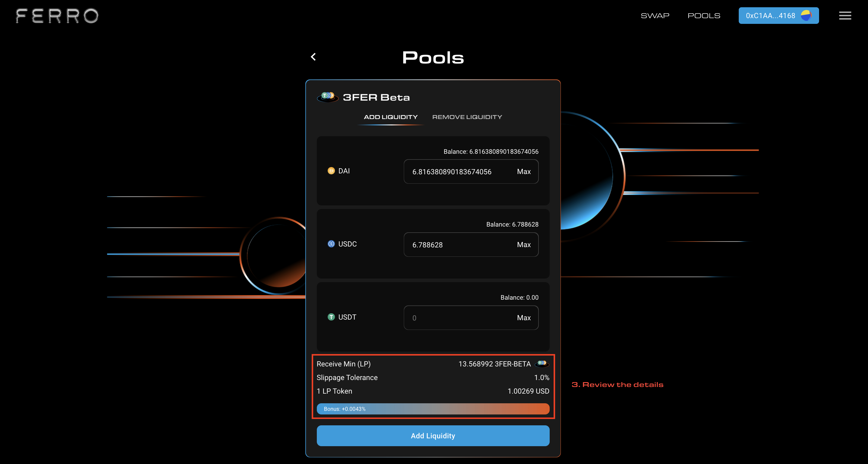Click Max for DAI amount
This screenshot has height=464, width=868.
(x=524, y=172)
